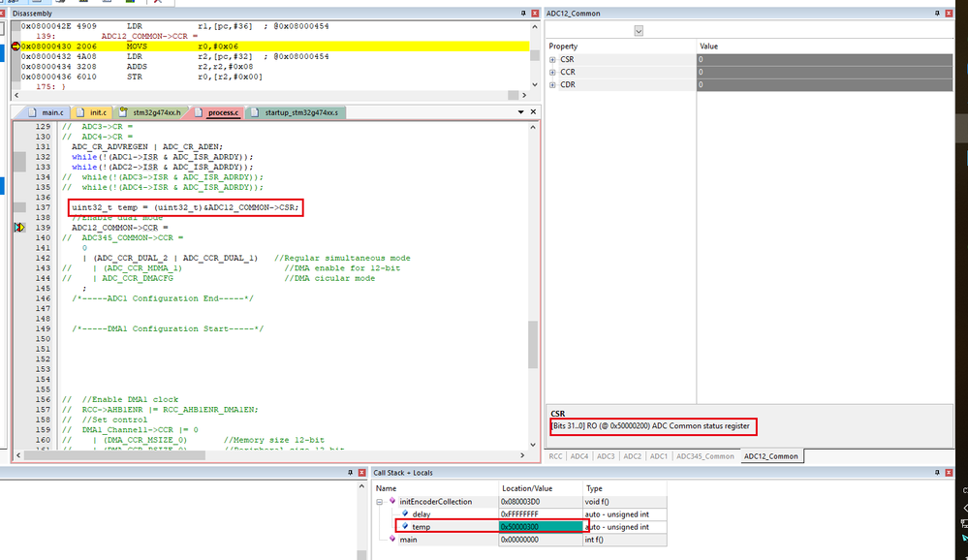Click the Type column header
The width and height of the screenshot is (968, 560).
(625, 488)
